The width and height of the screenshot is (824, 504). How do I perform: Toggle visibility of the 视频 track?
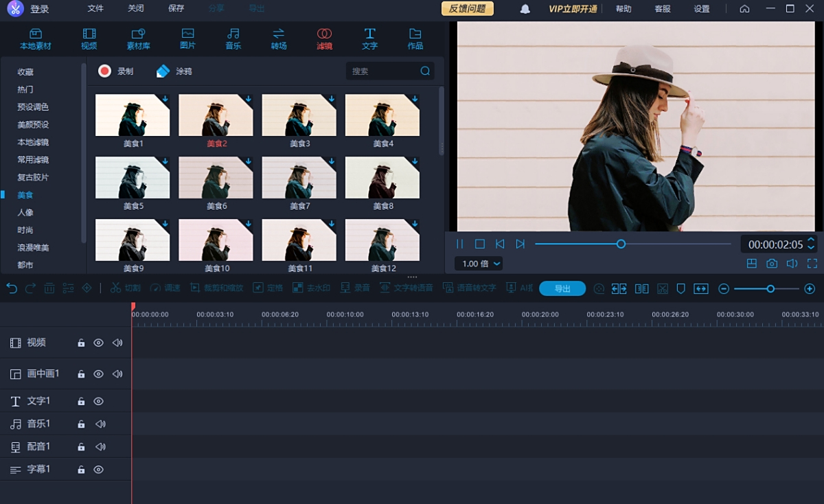point(98,343)
